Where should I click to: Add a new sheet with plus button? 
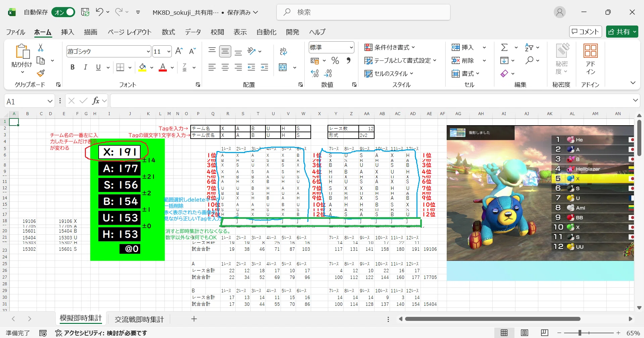click(194, 319)
